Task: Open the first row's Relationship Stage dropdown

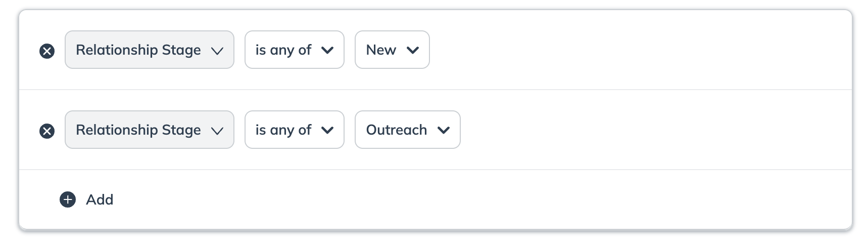Action: pyautogui.click(x=138, y=50)
